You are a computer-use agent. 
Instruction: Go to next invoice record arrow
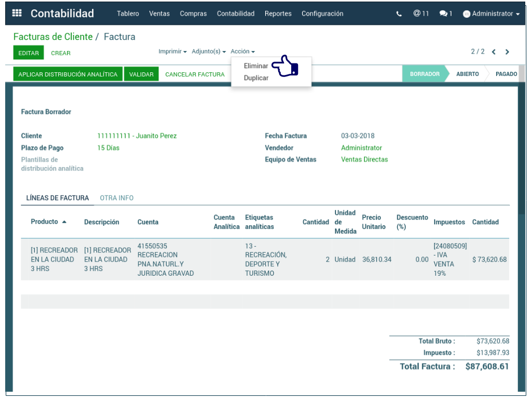(507, 52)
